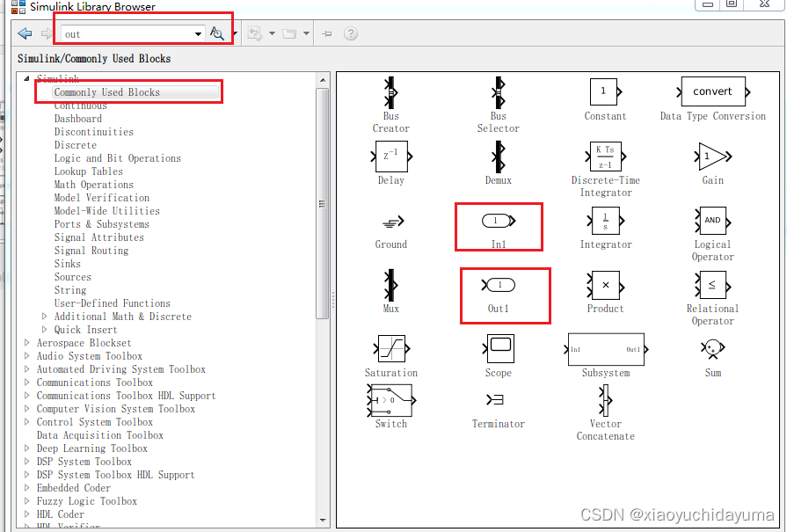Select the Terminator block

click(x=495, y=399)
